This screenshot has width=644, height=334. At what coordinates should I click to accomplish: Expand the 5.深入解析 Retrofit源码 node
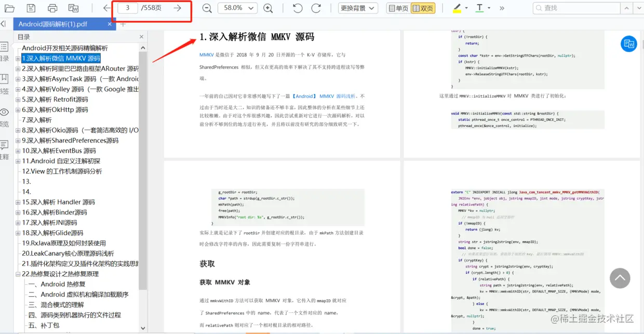(x=18, y=100)
